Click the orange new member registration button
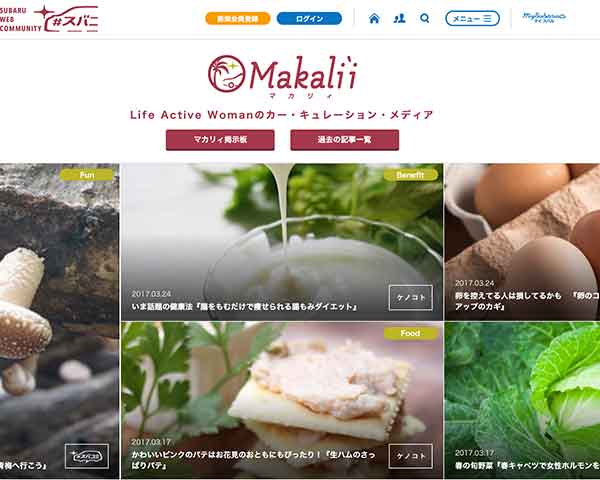 pyautogui.click(x=238, y=18)
